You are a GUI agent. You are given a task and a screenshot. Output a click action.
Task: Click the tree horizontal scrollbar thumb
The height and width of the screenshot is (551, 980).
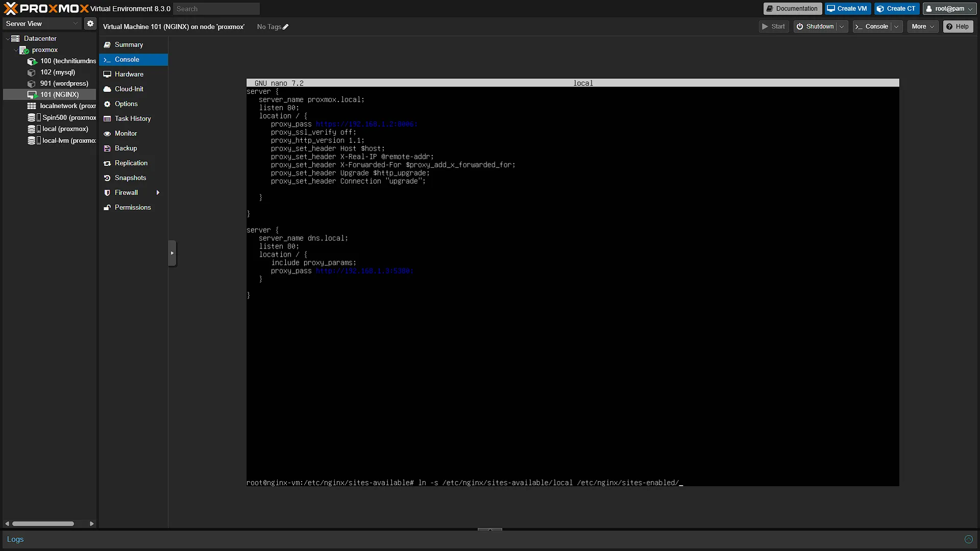click(43, 523)
